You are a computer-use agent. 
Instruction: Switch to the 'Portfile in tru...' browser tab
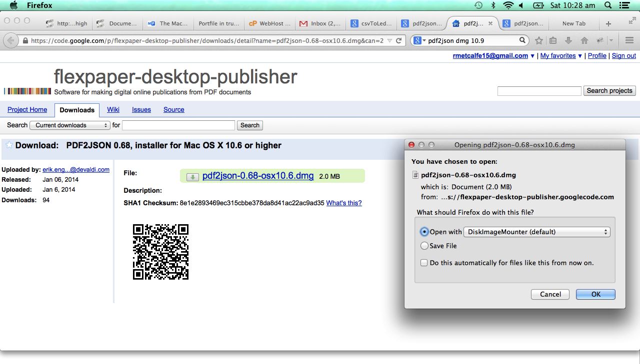218,23
